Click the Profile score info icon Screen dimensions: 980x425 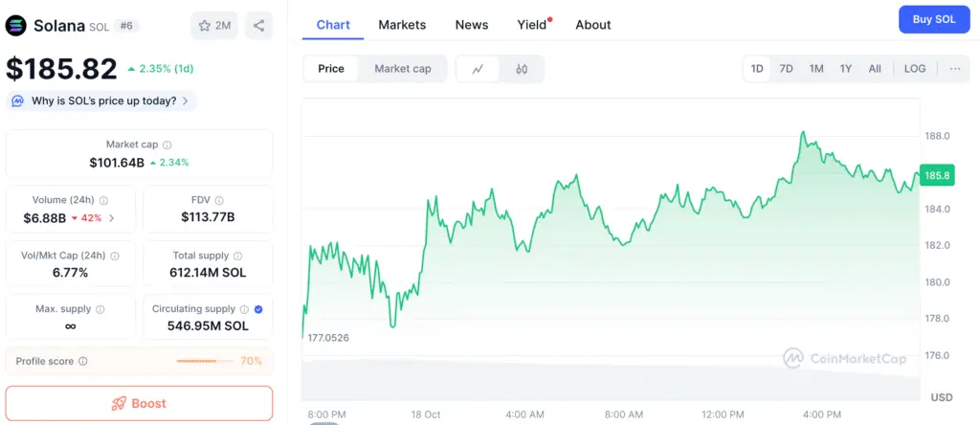(83, 361)
